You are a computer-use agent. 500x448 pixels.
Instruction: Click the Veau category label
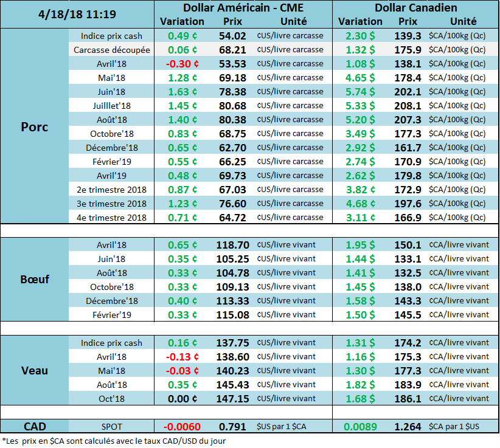click(x=35, y=370)
